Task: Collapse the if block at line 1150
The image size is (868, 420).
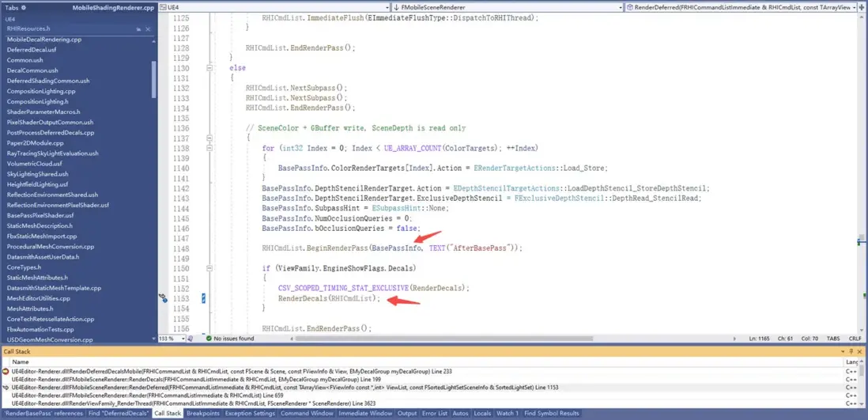Action: (209, 268)
